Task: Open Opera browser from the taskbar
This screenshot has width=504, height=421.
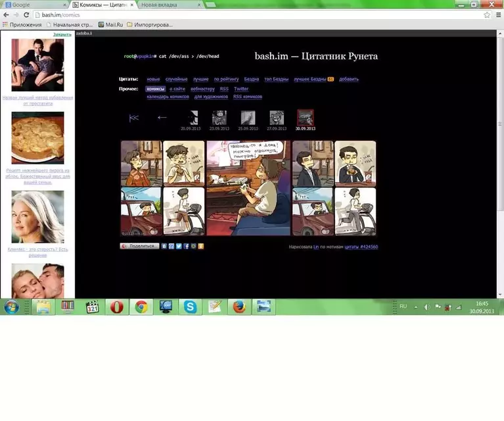Action: pyautogui.click(x=117, y=307)
